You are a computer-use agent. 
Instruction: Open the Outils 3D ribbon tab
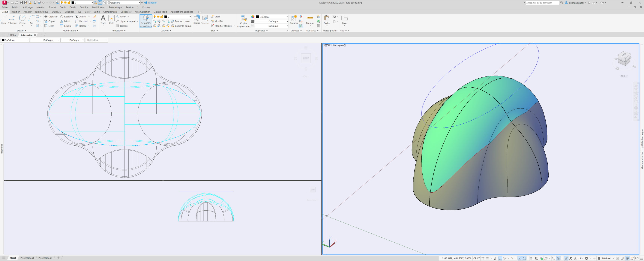tap(56, 12)
